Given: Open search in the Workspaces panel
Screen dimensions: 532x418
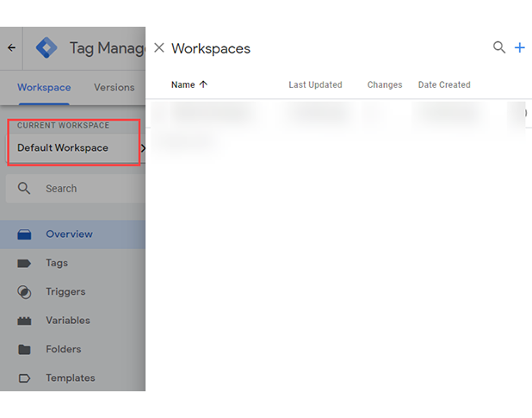Looking at the screenshot, I should pos(499,47).
